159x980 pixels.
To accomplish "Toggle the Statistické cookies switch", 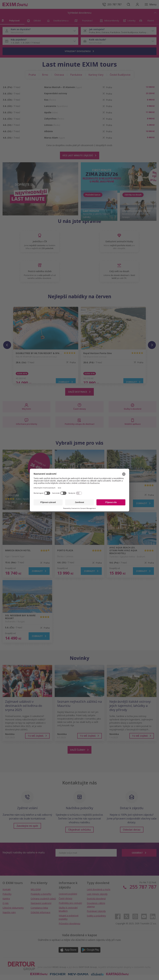I will (63, 493).
